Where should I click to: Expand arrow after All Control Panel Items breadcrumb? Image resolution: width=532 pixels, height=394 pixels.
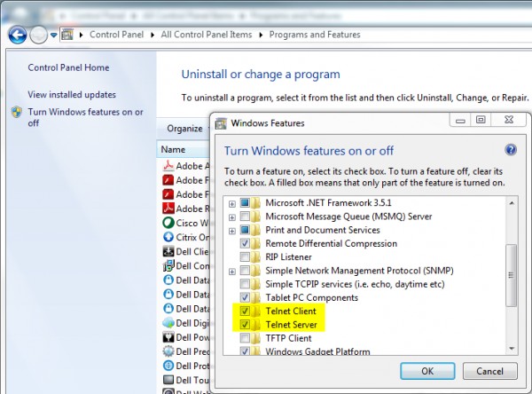(261, 35)
